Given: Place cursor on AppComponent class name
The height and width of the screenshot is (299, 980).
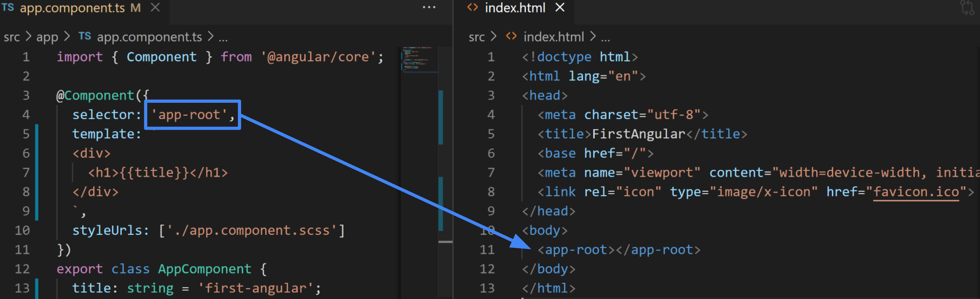Looking at the screenshot, I should coord(204,269).
